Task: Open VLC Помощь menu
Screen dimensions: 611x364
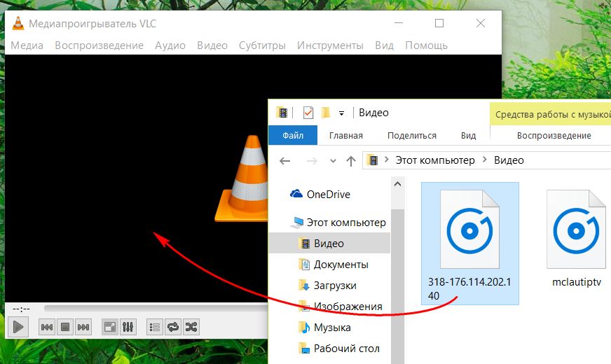Action: [426, 45]
